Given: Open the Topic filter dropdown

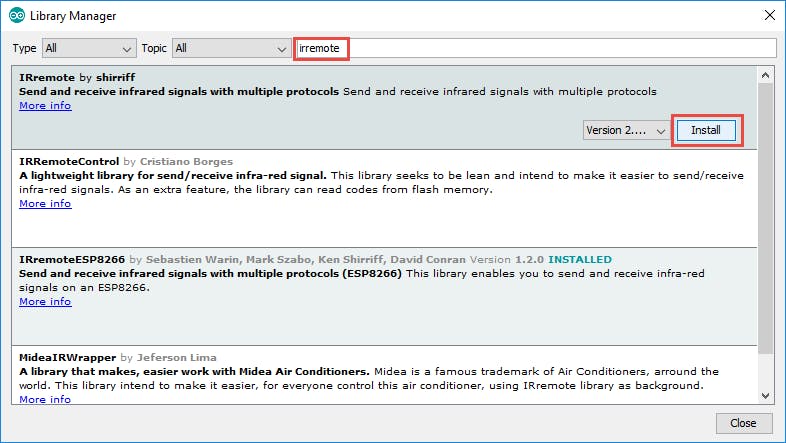Looking at the screenshot, I should (232, 48).
